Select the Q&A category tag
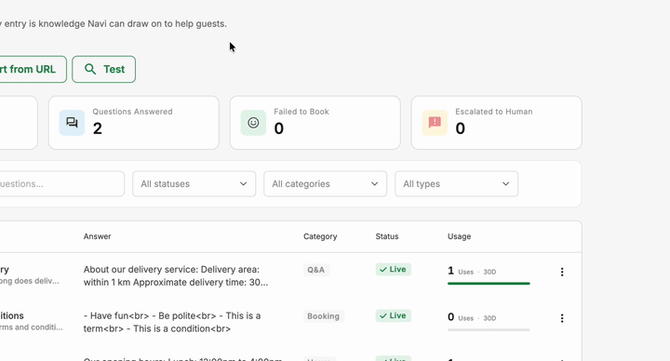 (316, 270)
